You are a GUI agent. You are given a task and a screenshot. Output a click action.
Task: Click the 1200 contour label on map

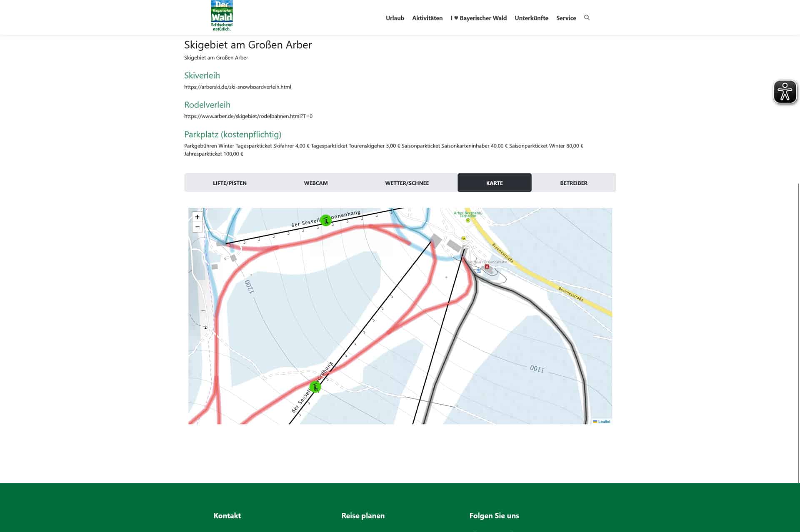(249, 286)
